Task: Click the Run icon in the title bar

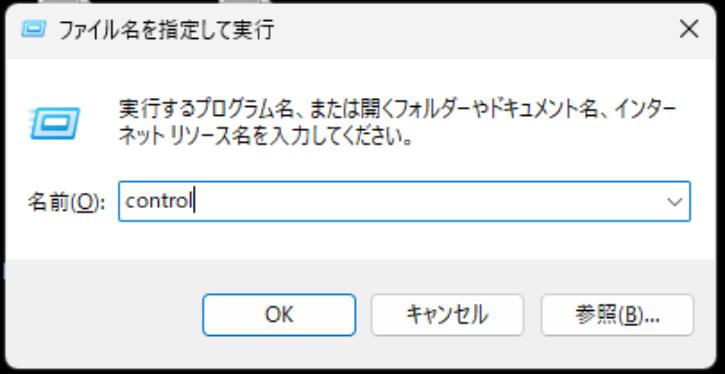Action: point(34,30)
